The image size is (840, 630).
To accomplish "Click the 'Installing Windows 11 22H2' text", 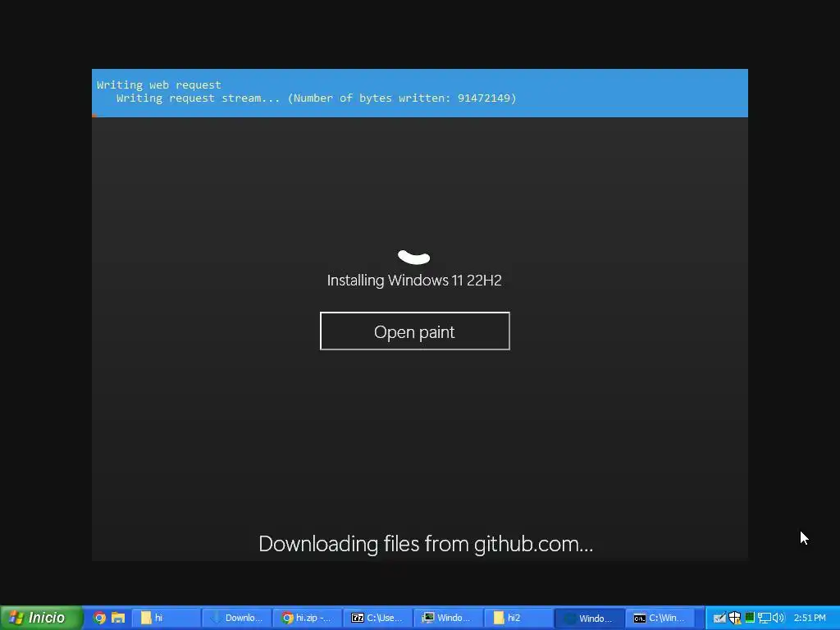I will pos(414,281).
